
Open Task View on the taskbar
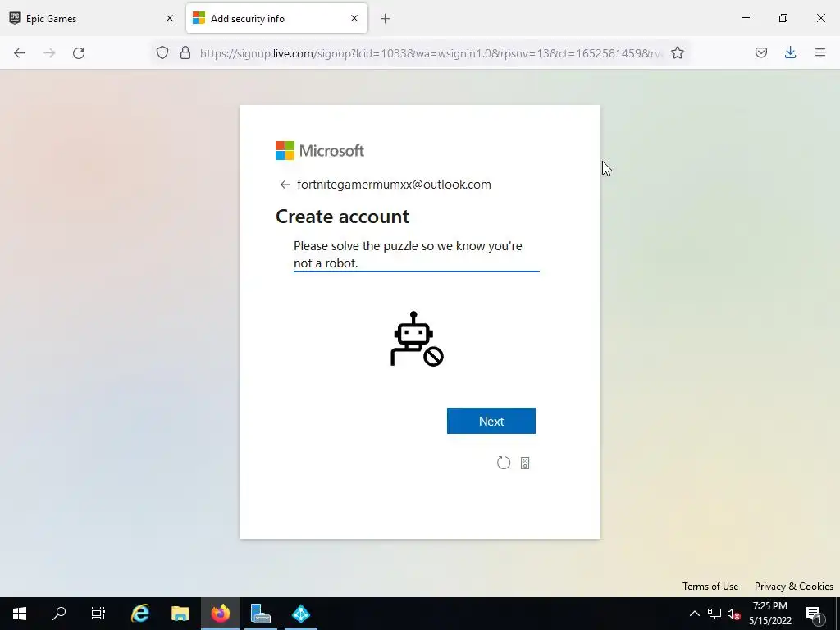point(98,614)
